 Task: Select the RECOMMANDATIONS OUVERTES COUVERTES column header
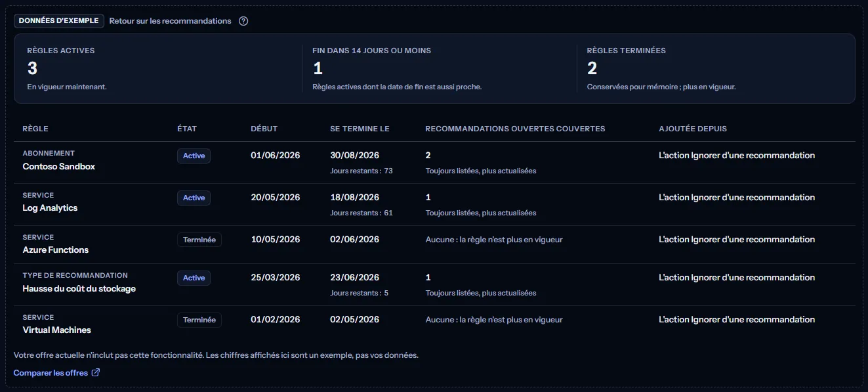pos(515,129)
